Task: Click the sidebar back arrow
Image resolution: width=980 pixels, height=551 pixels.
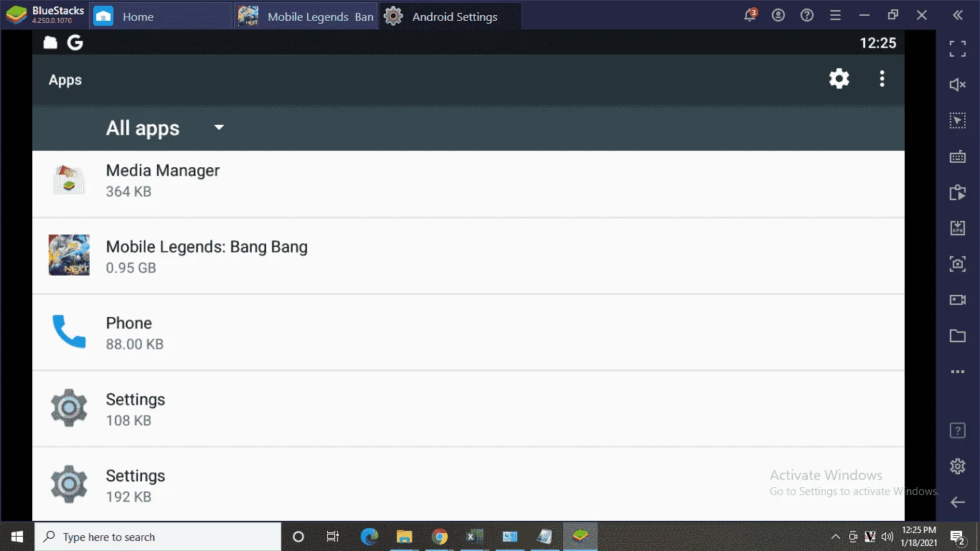Action: point(958,502)
